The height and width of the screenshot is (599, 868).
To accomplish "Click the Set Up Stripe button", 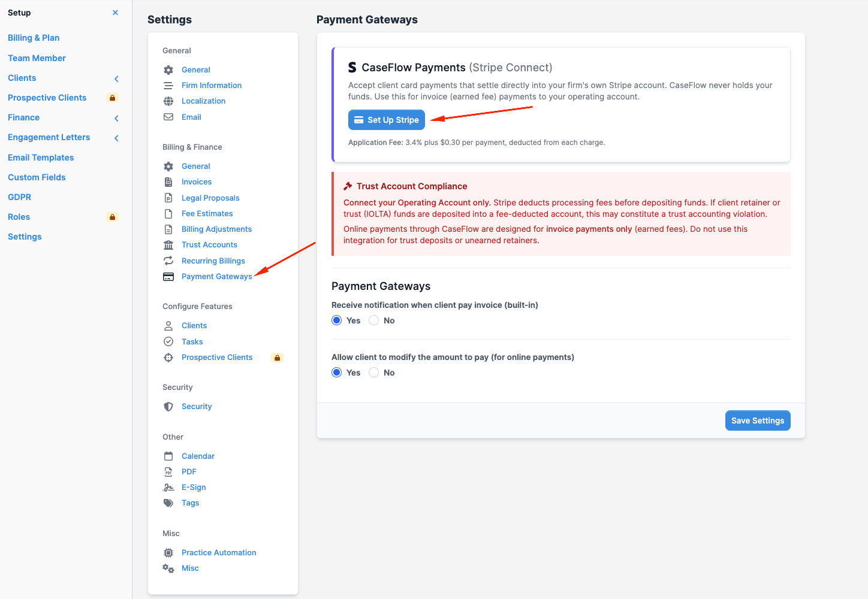I will click(x=387, y=120).
